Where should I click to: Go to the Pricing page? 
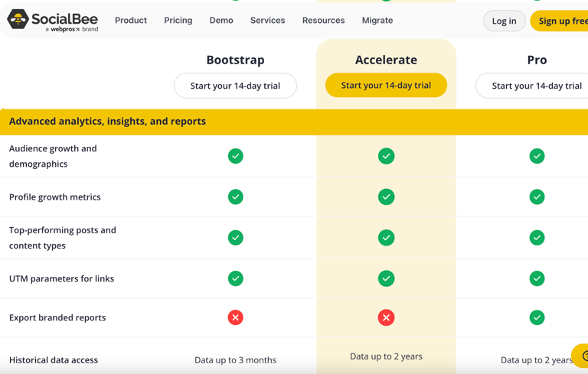click(x=178, y=21)
